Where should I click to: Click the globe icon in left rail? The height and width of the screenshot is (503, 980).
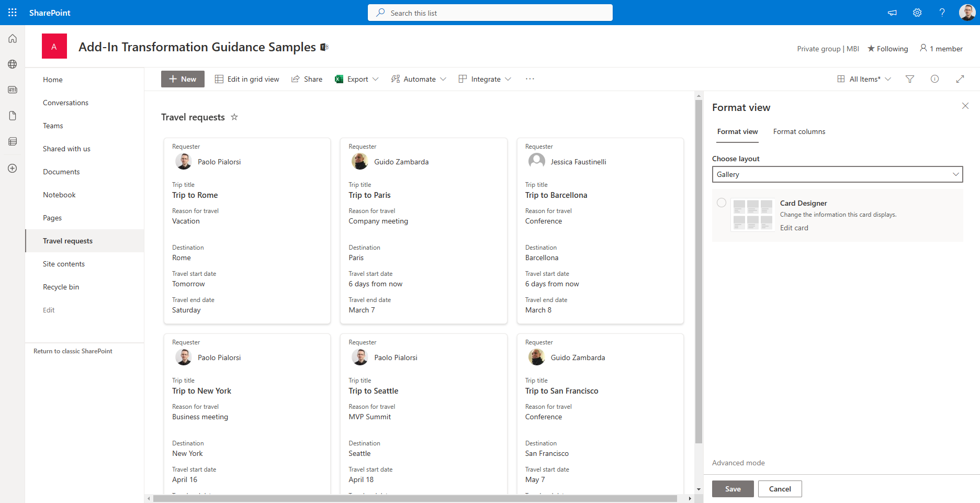pyautogui.click(x=13, y=64)
